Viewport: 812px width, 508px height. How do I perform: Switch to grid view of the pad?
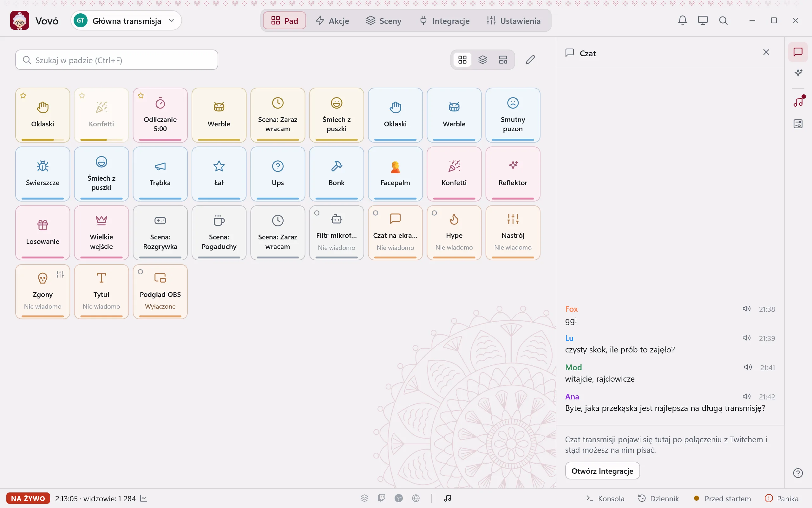(462, 60)
